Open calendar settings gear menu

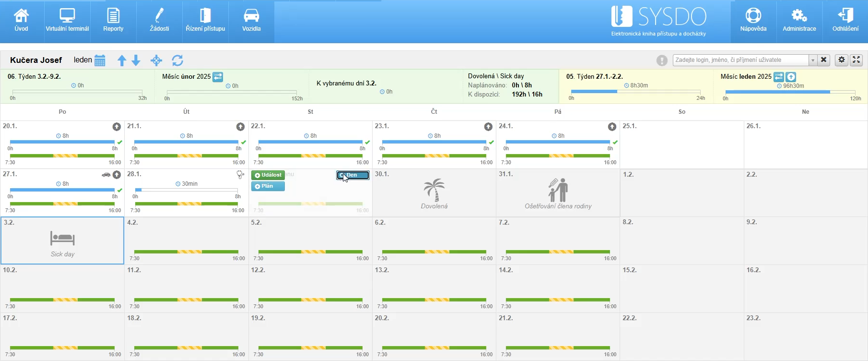point(841,60)
